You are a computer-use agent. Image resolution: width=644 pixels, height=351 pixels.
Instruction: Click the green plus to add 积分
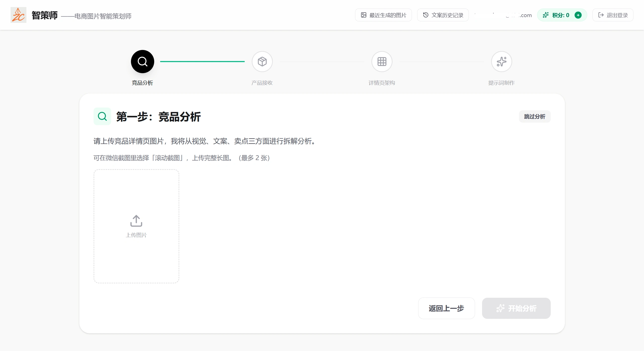pyautogui.click(x=578, y=15)
